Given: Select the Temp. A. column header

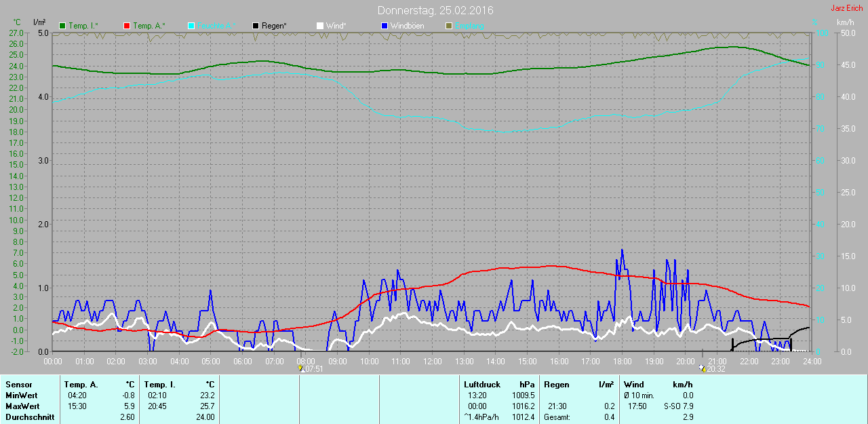Looking at the screenshot, I should point(81,385).
